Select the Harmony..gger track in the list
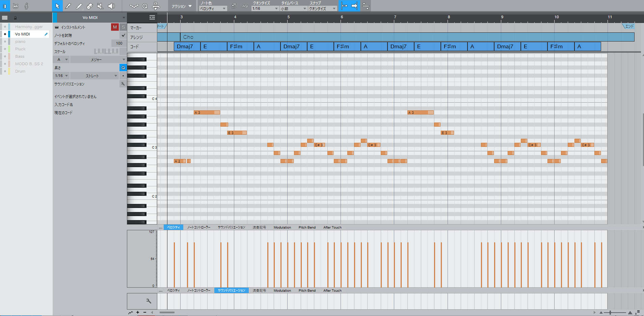Screen dimensions: 644x316 [29, 27]
